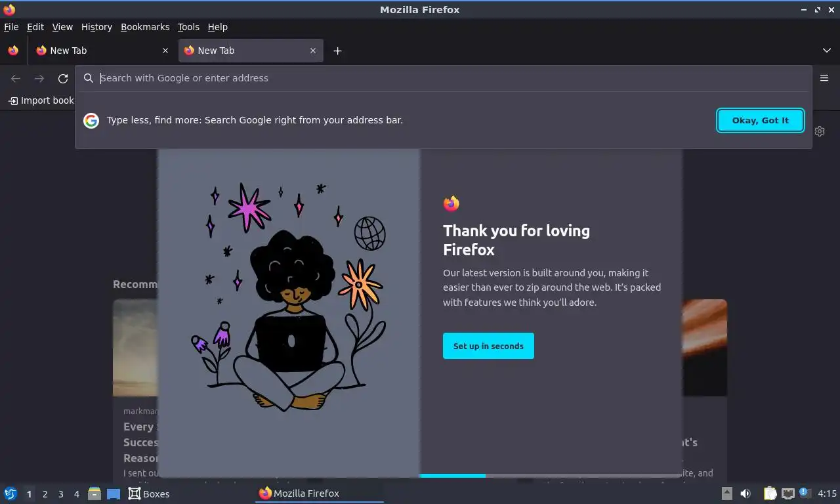Open the Lubuntu start menu icon
Viewport: 840px width, 504px height.
click(x=10, y=493)
